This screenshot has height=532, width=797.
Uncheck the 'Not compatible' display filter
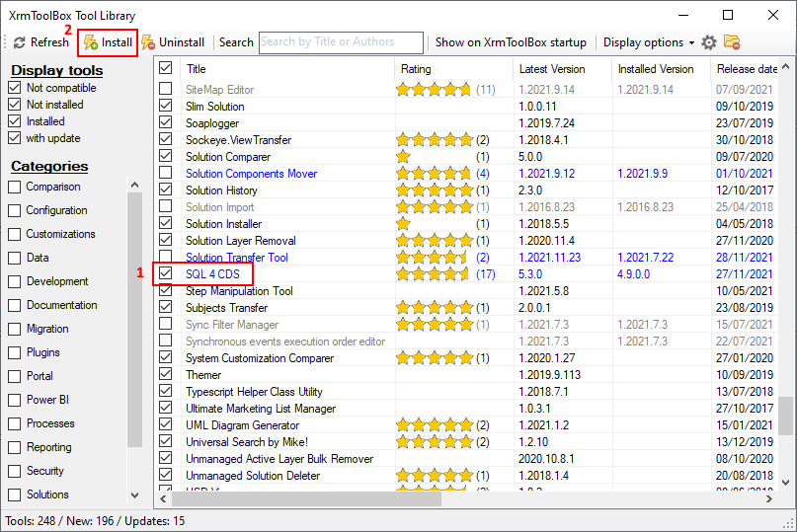click(x=15, y=88)
